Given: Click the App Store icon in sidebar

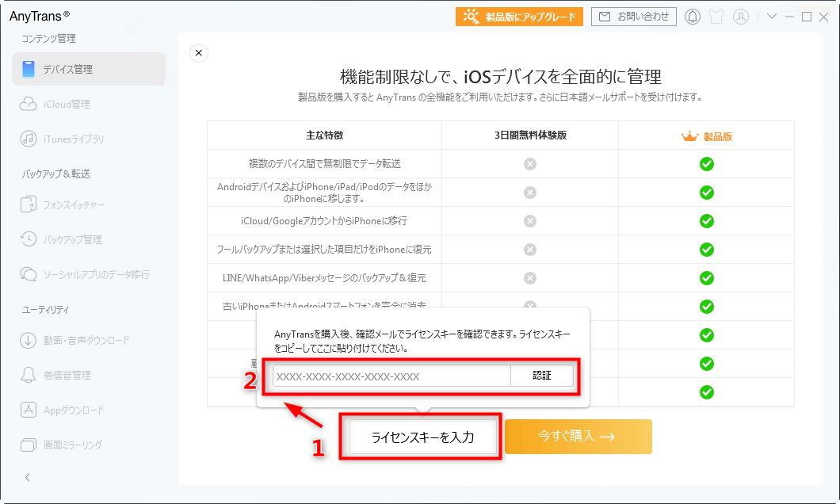Looking at the screenshot, I should click(28, 410).
